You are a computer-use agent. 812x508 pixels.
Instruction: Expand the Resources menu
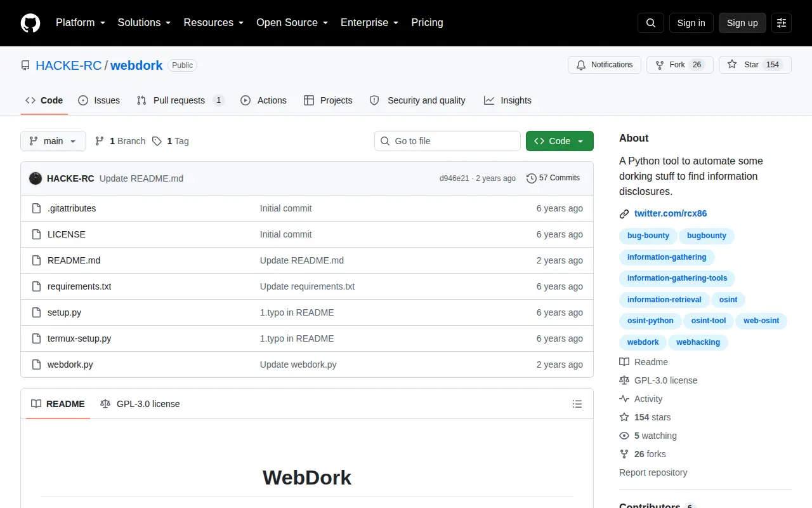[x=213, y=22]
